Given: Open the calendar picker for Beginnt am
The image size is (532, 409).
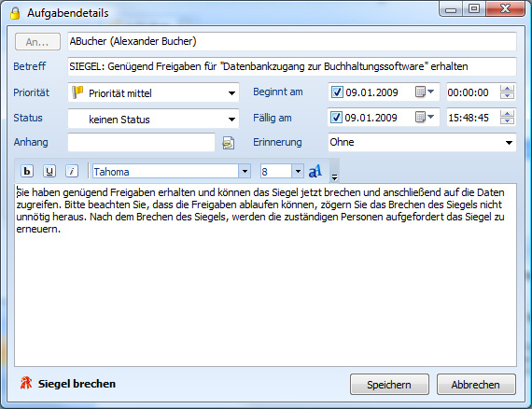Looking at the screenshot, I should pos(425,92).
